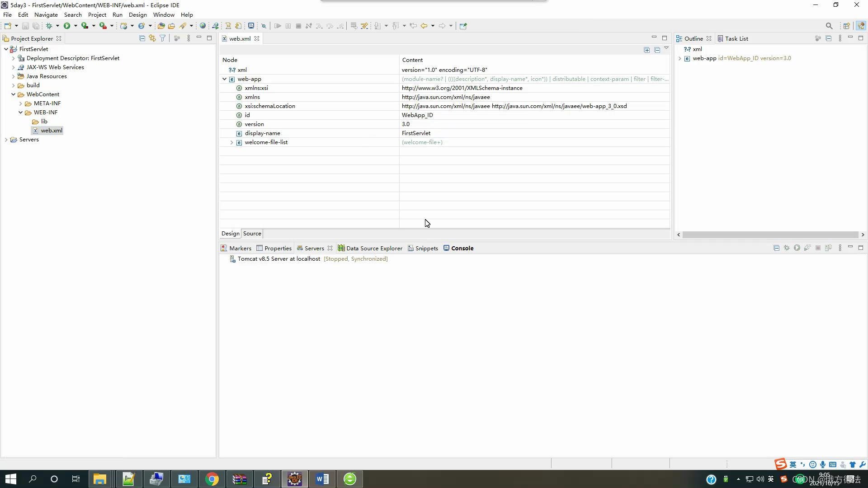The width and height of the screenshot is (868, 488).
Task: Start server in debug mode icon
Action: click(x=787, y=248)
